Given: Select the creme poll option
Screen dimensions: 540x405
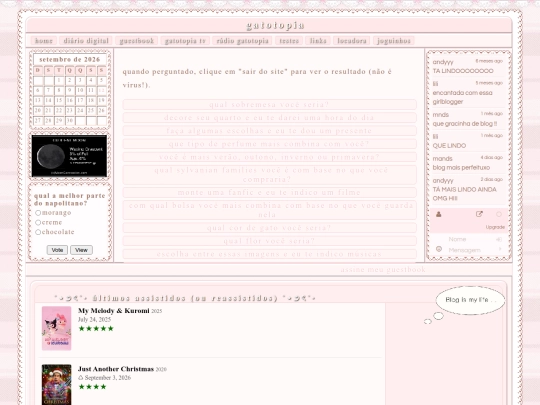Looking at the screenshot, I should pos(38,222).
